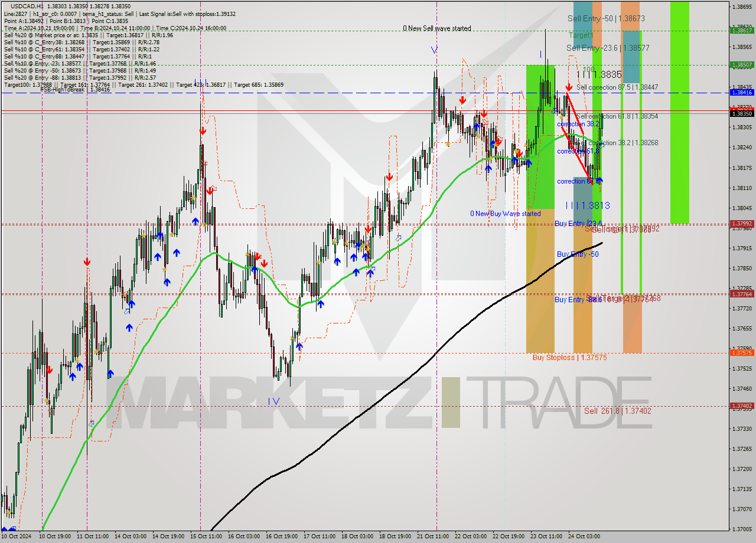This screenshot has height=543, width=756.
Task: Click the 'Sell 261.8 | 1.37402' label
Action: (618, 411)
